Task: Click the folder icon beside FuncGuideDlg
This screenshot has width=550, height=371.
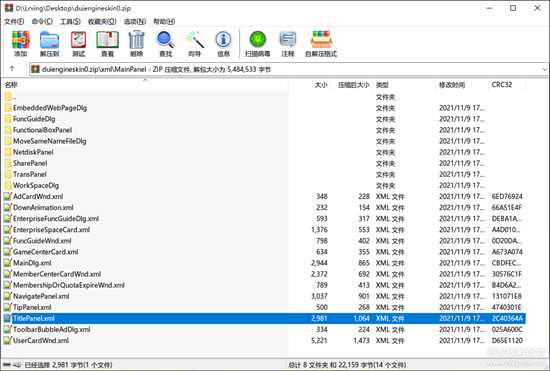Action: [x=8, y=119]
